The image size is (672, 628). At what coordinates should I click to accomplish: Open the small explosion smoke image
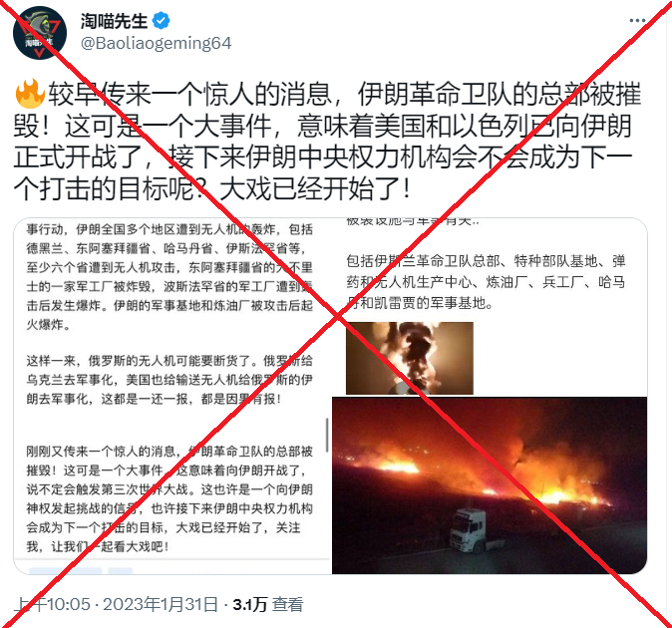[x=410, y=358]
